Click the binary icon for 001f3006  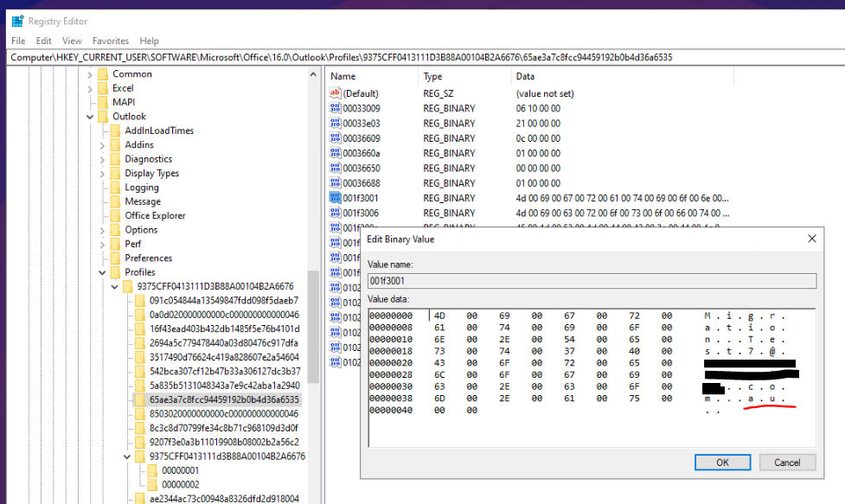pyautogui.click(x=336, y=214)
